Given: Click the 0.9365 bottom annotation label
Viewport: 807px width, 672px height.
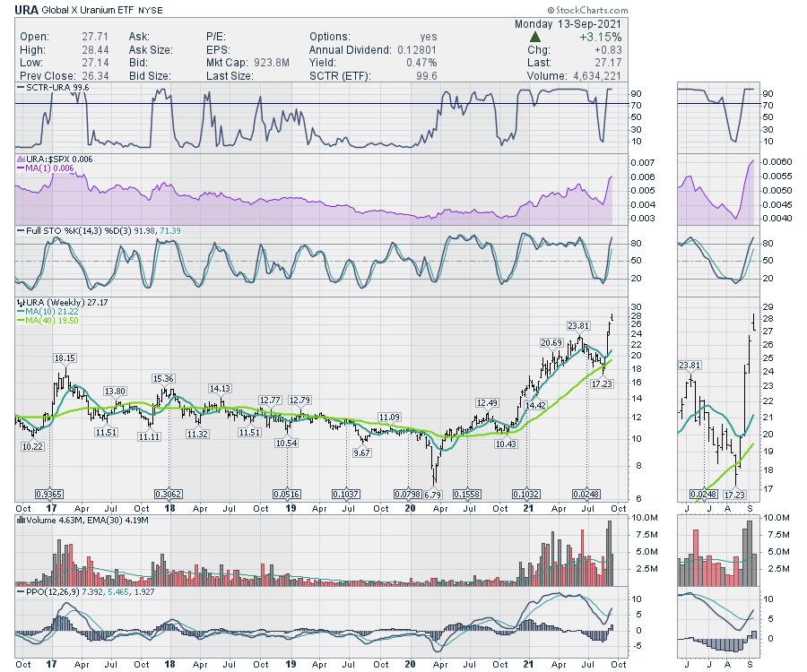Looking at the screenshot, I should click(49, 494).
